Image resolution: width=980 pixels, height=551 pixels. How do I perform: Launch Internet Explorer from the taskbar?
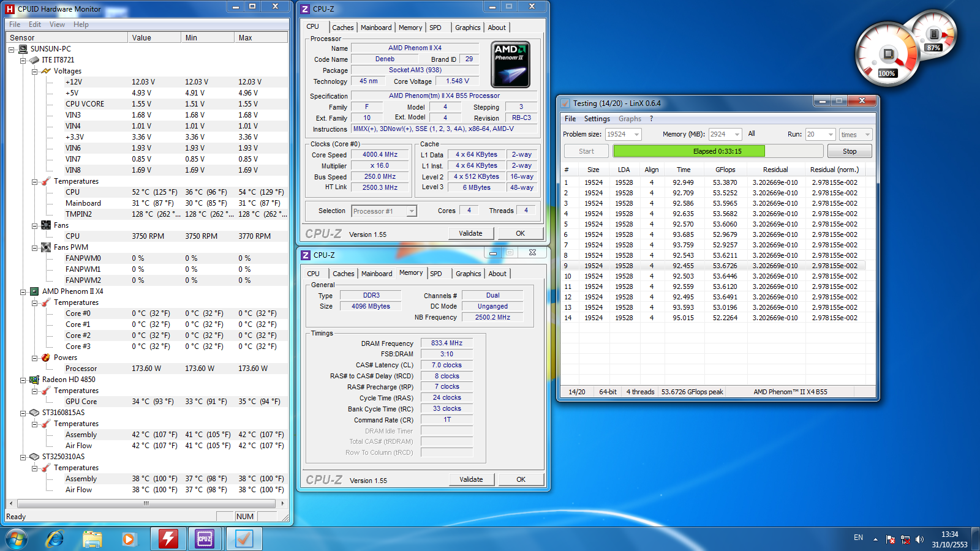(x=55, y=539)
